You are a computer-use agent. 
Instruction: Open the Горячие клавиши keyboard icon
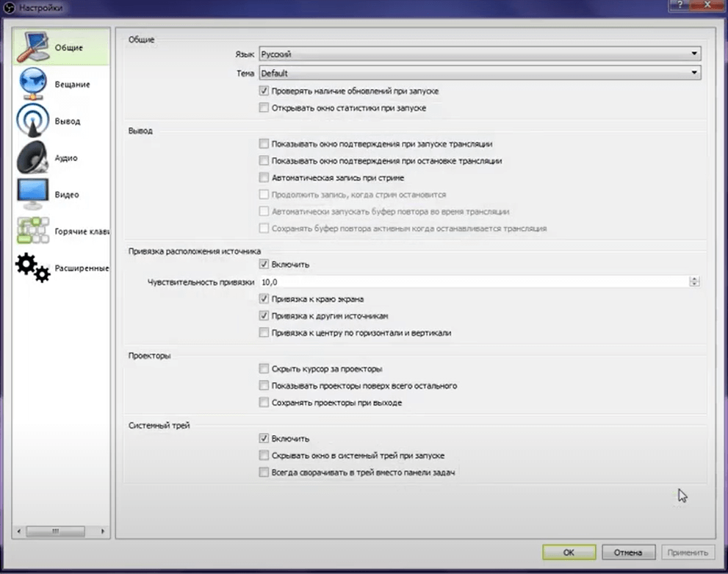click(32, 231)
